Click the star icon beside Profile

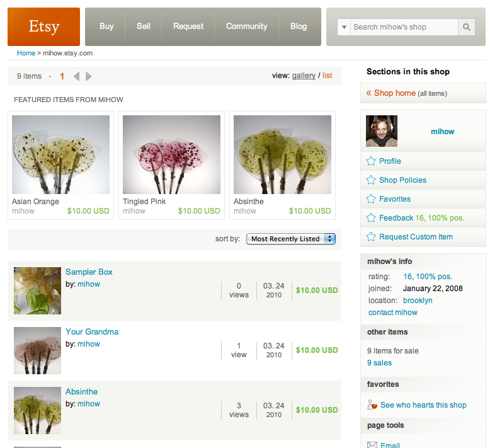click(x=371, y=161)
